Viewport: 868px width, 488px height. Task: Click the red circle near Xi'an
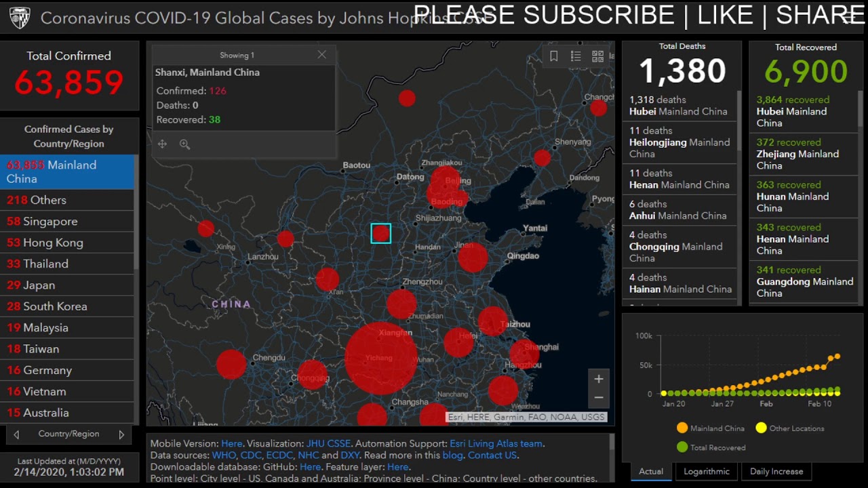tap(328, 279)
